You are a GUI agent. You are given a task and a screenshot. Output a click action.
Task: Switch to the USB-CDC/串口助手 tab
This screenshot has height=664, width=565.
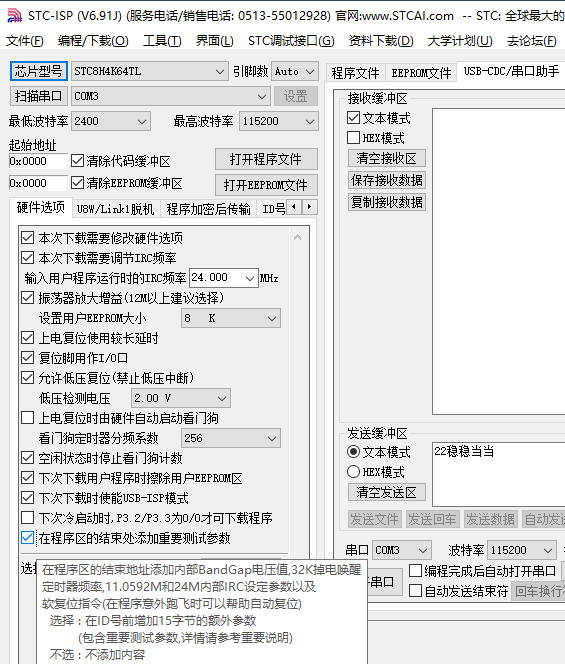click(511, 71)
